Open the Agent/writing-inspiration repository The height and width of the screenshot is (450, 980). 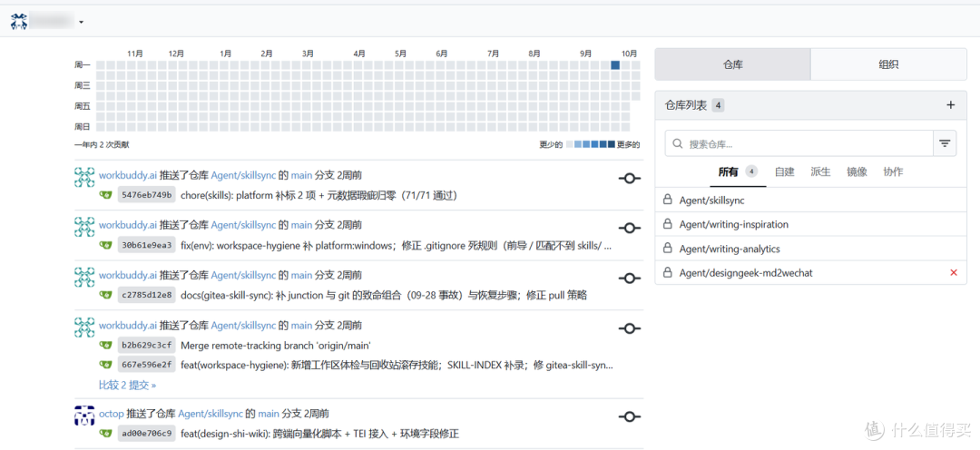click(734, 224)
